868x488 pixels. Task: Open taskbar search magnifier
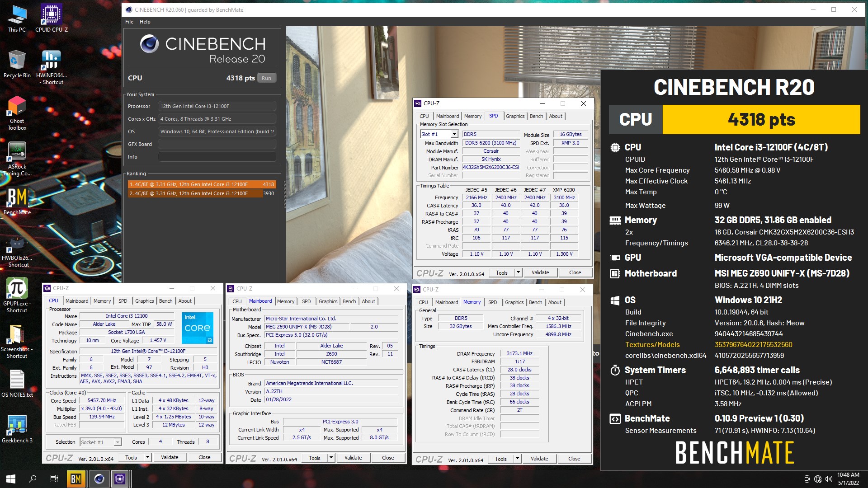coord(33,479)
